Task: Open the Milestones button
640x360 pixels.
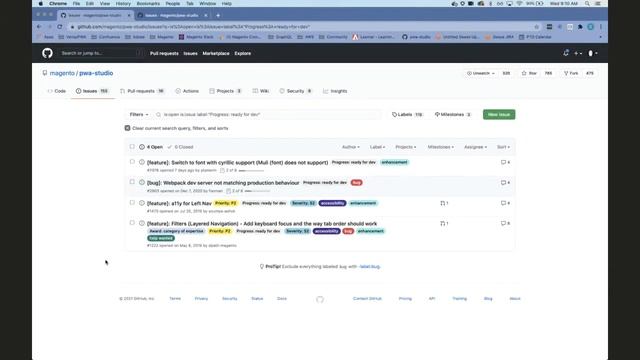Action: coord(453,115)
